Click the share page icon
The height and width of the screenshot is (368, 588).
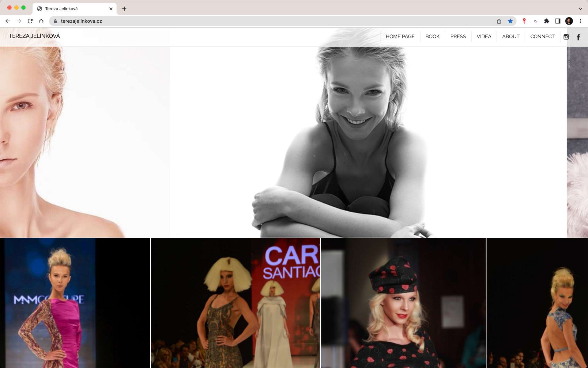[x=499, y=21]
